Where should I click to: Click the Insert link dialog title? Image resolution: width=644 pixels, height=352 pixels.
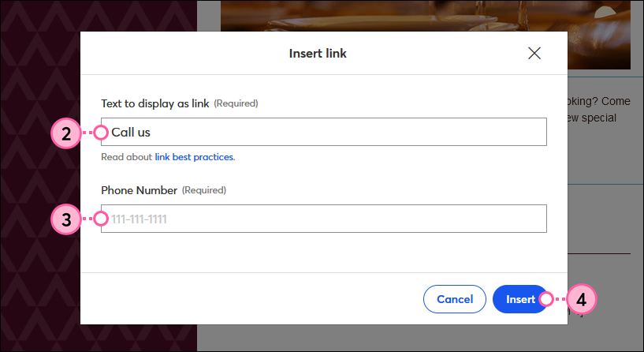click(x=318, y=54)
